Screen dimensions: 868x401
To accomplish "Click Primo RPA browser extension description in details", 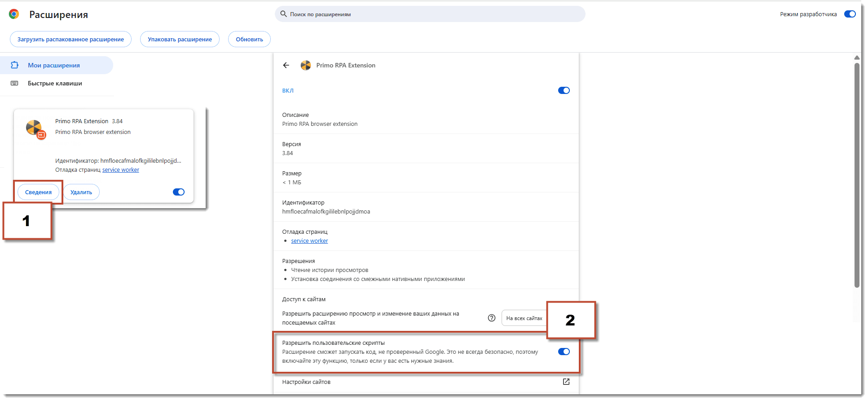I will 320,124.
